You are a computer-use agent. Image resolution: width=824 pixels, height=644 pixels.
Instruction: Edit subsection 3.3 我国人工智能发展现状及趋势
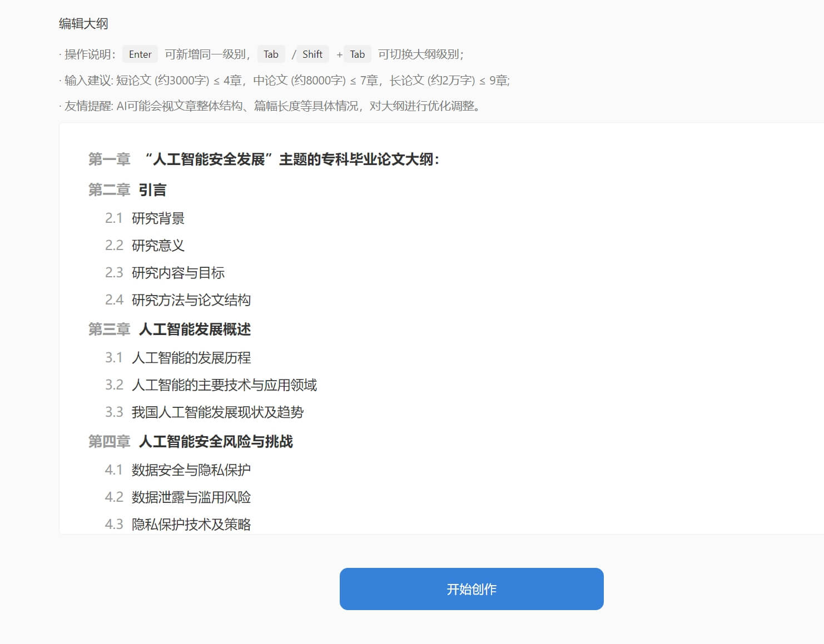tap(217, 412)
